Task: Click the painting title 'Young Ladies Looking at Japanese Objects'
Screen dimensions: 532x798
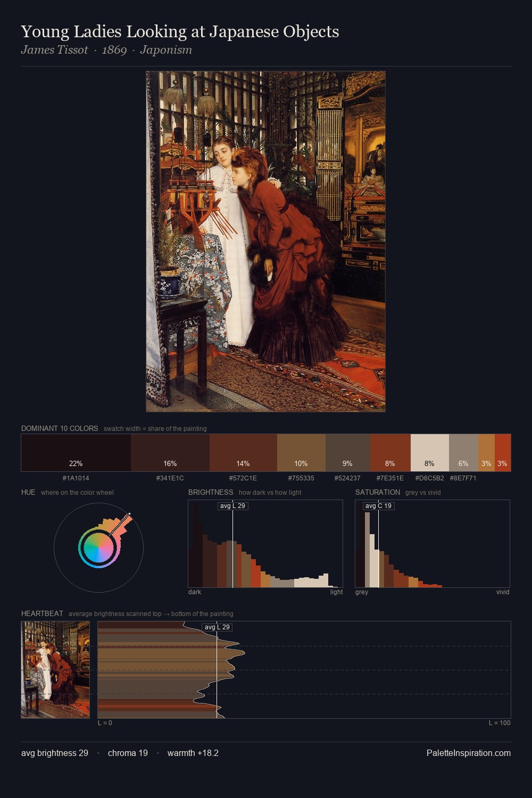Action: point(180,32)
